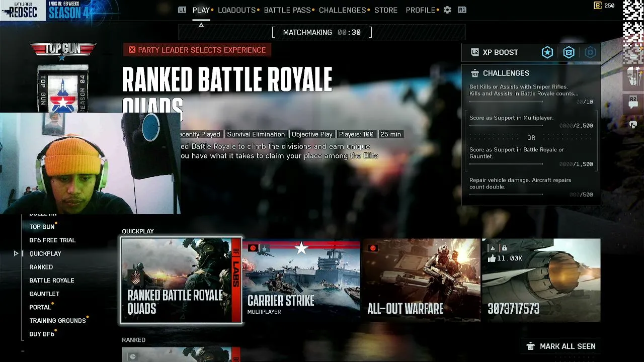Viewport: 644px width, 362px height.
Task: Open the PLAY tab
Action: click(201, 10)
